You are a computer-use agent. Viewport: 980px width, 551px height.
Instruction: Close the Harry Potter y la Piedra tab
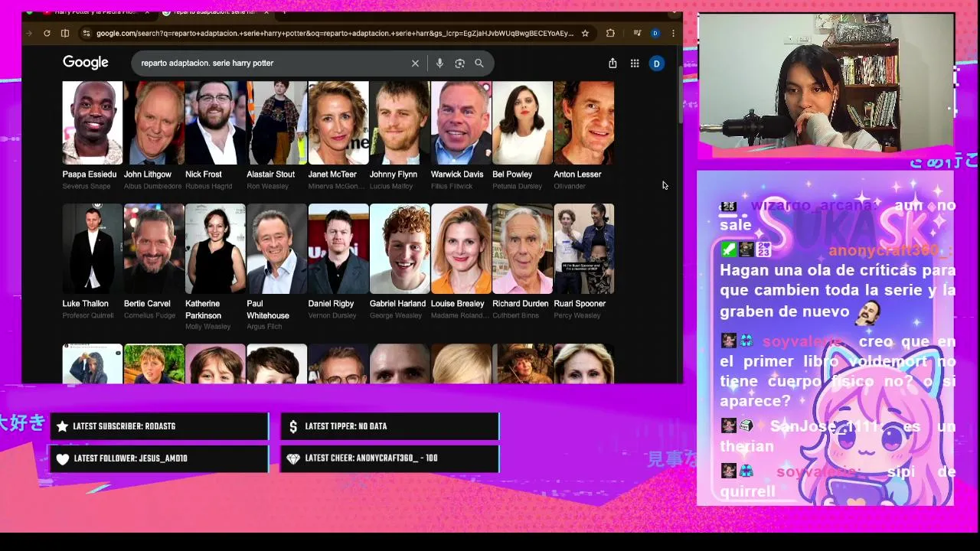point(147,12)
